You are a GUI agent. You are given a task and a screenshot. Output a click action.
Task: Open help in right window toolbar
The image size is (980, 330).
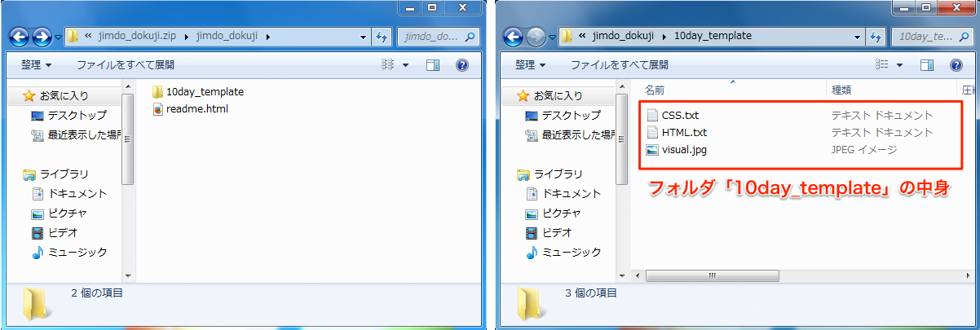956,64
